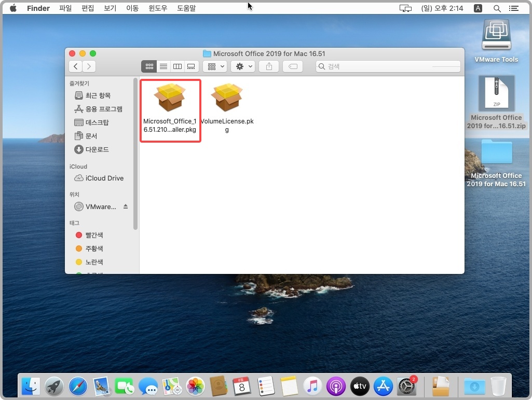
Task: Select VMware volume in sidebar
Action: (96, 206)
